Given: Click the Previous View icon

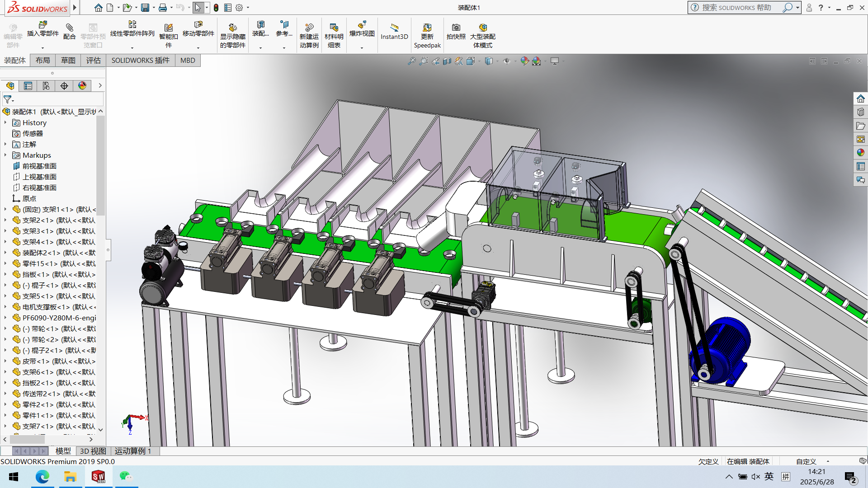Looking at the screenshot, I should tap(435, 61).
